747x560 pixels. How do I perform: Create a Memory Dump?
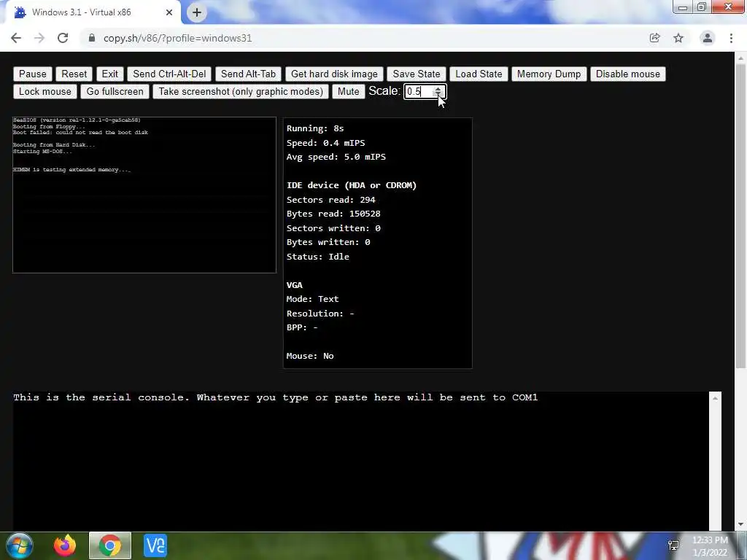pos(549,74)
